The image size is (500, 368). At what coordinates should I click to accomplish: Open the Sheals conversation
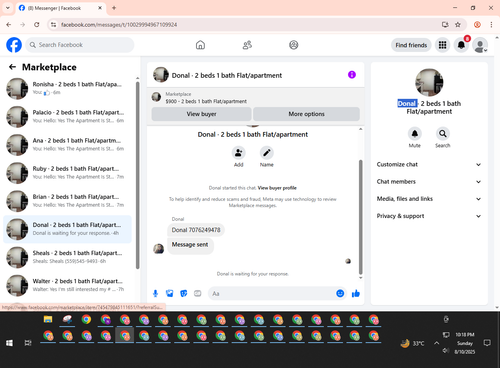click(x=67, y=257)
